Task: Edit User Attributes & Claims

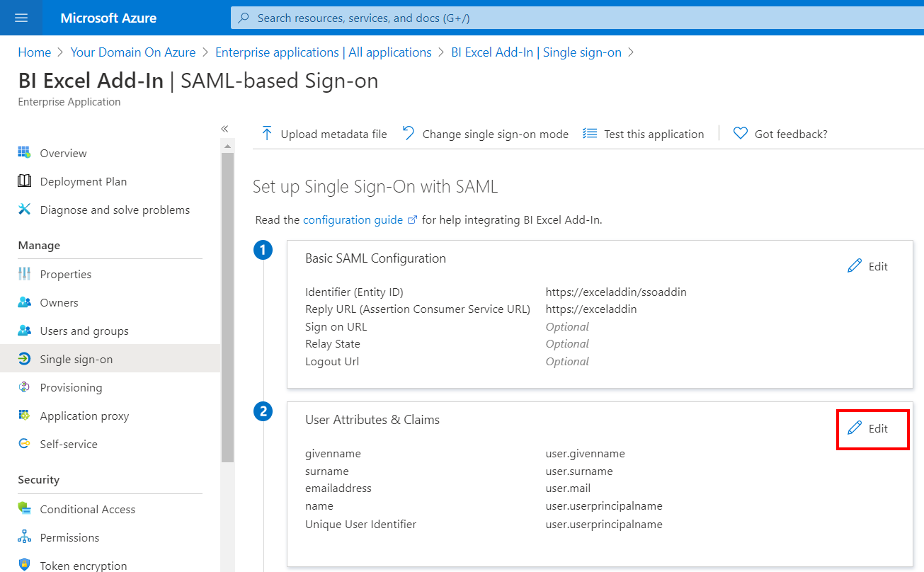Action: (x=868, y=428)
